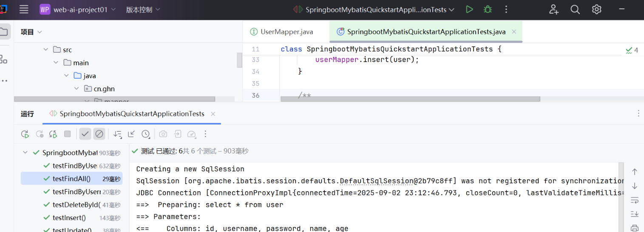Run the tests with the green Run button

469,9
